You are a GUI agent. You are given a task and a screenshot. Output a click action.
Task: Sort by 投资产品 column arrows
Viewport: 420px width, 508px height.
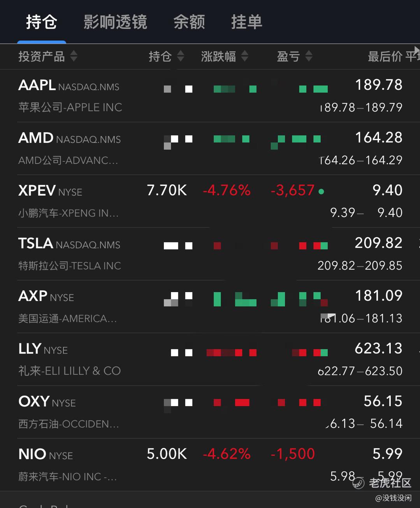click(74, 56)
